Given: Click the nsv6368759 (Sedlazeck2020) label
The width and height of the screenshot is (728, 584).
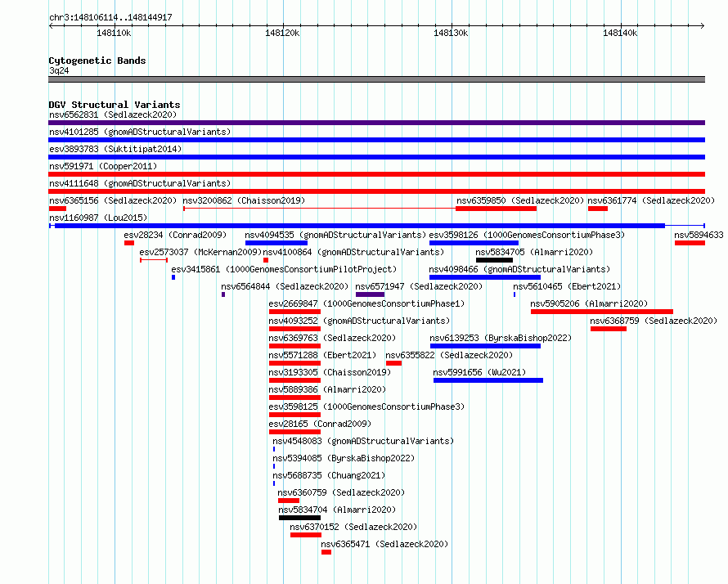Looking at the screenshot, I should [x=654, y=321].
